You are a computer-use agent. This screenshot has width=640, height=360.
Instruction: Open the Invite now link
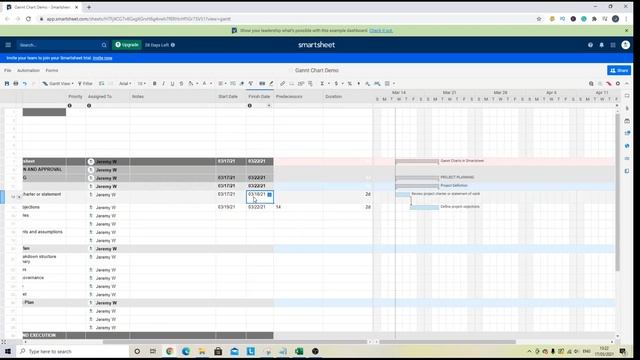[x=102, y=58]
